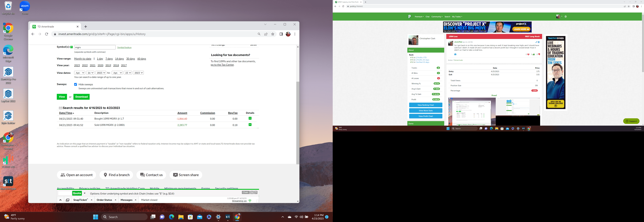Click the bookmark star in address bar
644x222 pixels.
(273, 34)
